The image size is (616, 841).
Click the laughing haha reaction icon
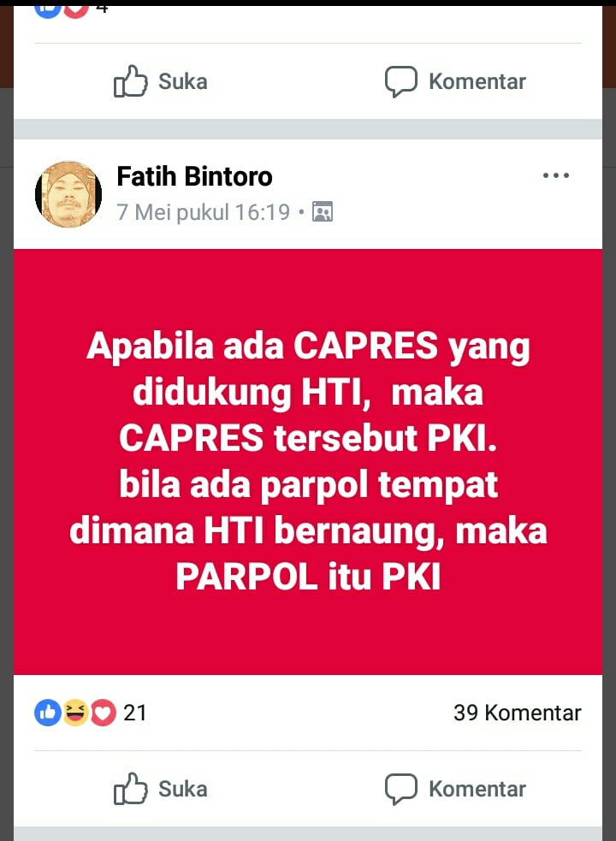pyautogui.click(x=75, y=713)
